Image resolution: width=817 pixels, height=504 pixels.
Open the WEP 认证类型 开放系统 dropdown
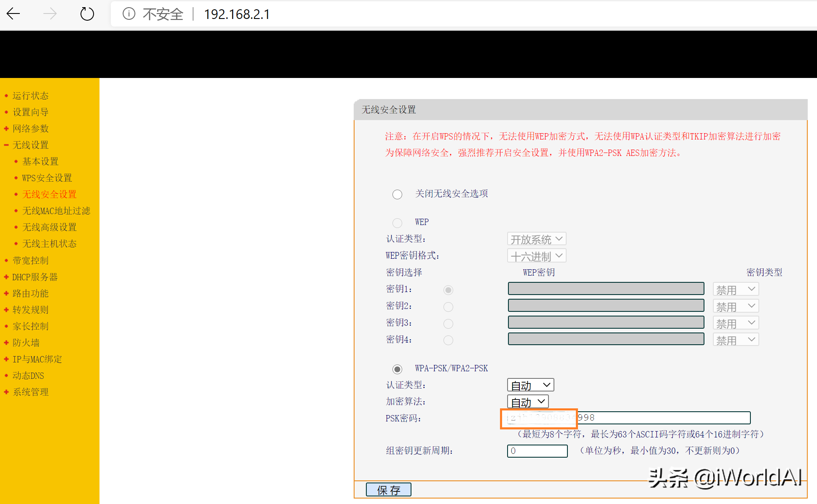click(x=536, y=239)
